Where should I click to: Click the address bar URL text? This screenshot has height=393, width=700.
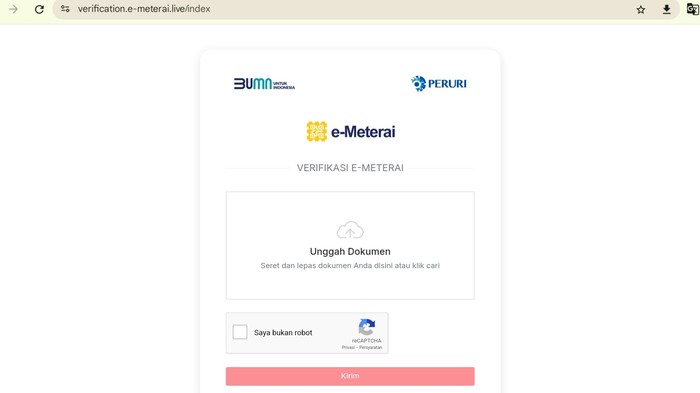pyautogui.click(x=144, y=8)
